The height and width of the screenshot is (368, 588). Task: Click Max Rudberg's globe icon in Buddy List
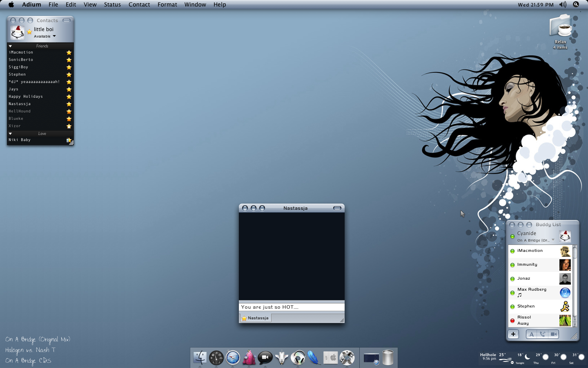tap(565, 293)
